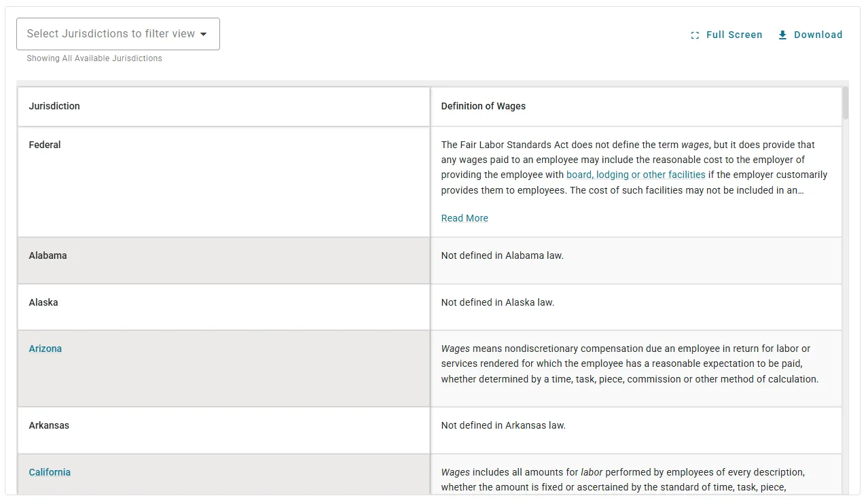
Task: Click the 'Full Screen' text button
Action: pos(734,35)
